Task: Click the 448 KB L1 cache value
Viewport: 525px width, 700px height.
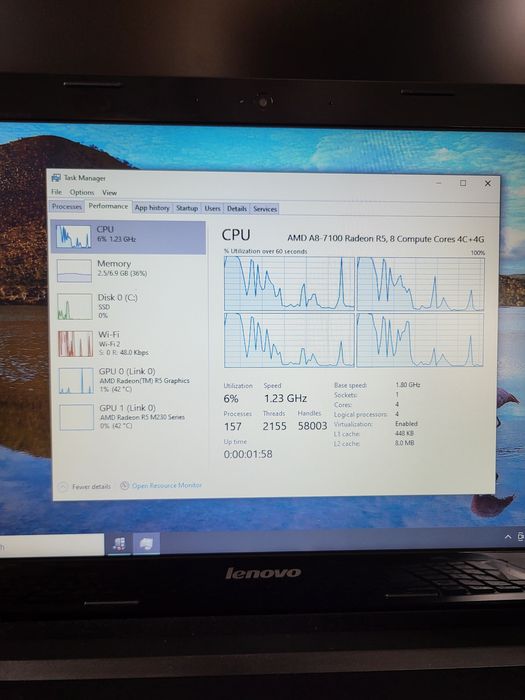Action: coord(404,433)
